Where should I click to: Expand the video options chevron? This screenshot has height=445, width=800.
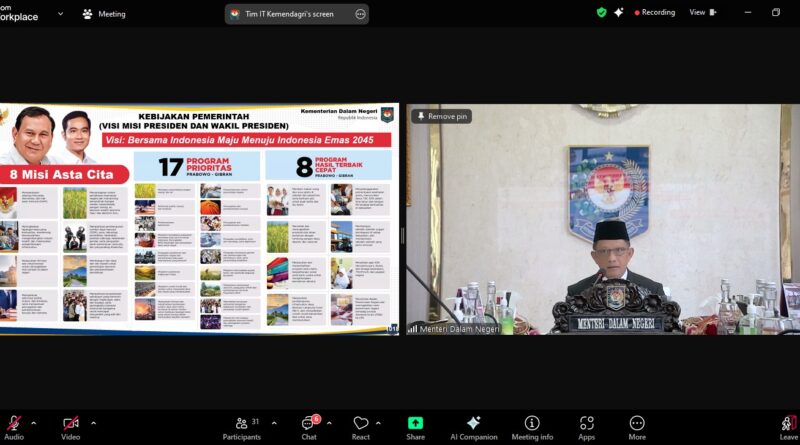[x=91, y=423]
